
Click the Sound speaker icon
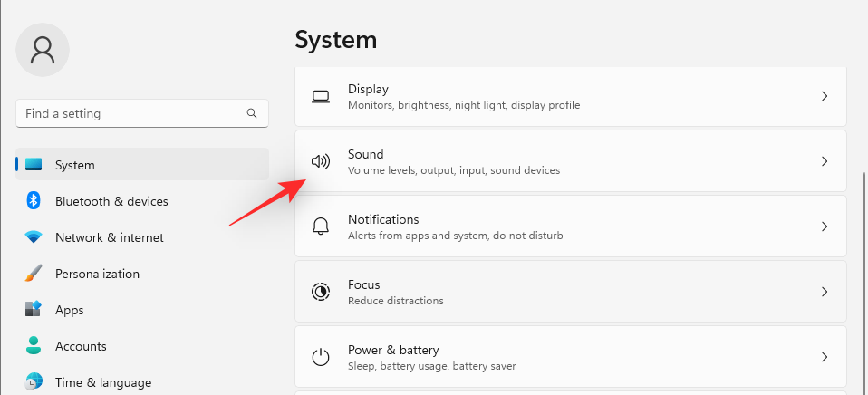tap(320, 161)
